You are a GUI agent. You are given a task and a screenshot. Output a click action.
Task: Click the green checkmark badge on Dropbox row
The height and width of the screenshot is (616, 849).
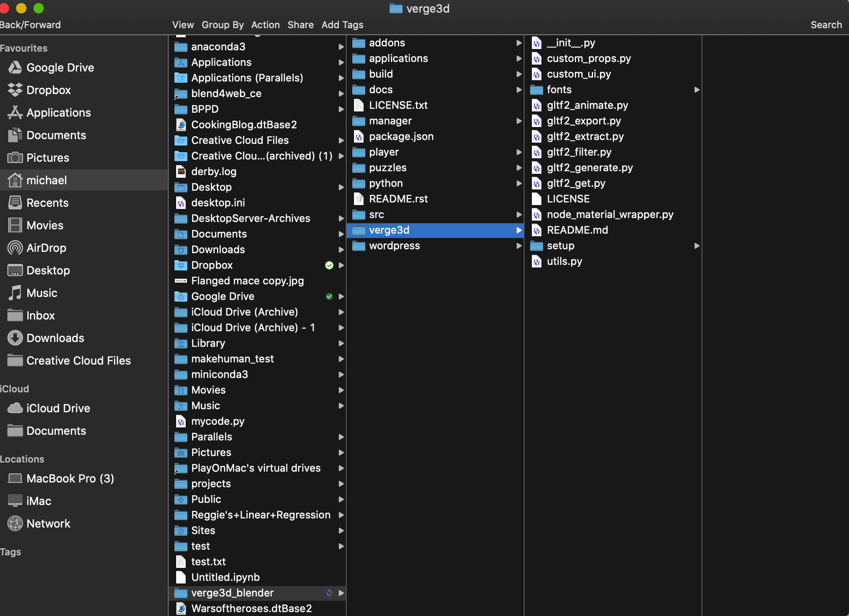coord(329,265)
